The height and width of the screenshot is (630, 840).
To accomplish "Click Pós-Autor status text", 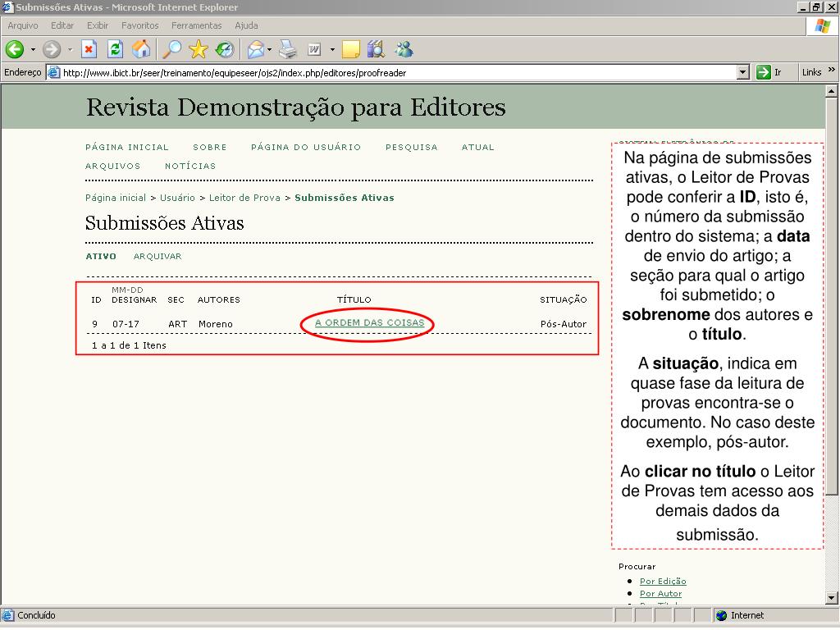I will (x=564, y=324).
